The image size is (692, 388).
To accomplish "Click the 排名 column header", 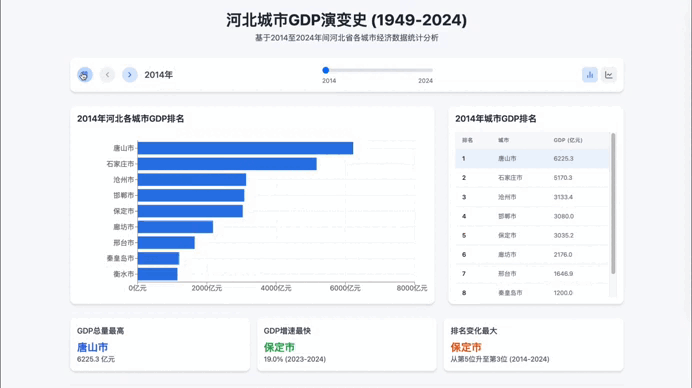I will click(x=467, y=140).
